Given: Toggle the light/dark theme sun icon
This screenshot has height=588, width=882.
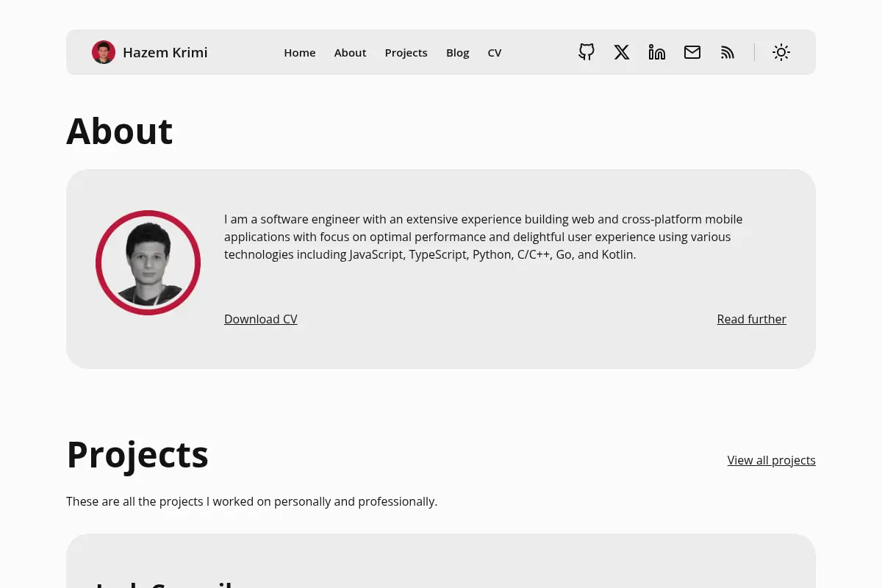Looking at the screenshot, I should [781, 52].
